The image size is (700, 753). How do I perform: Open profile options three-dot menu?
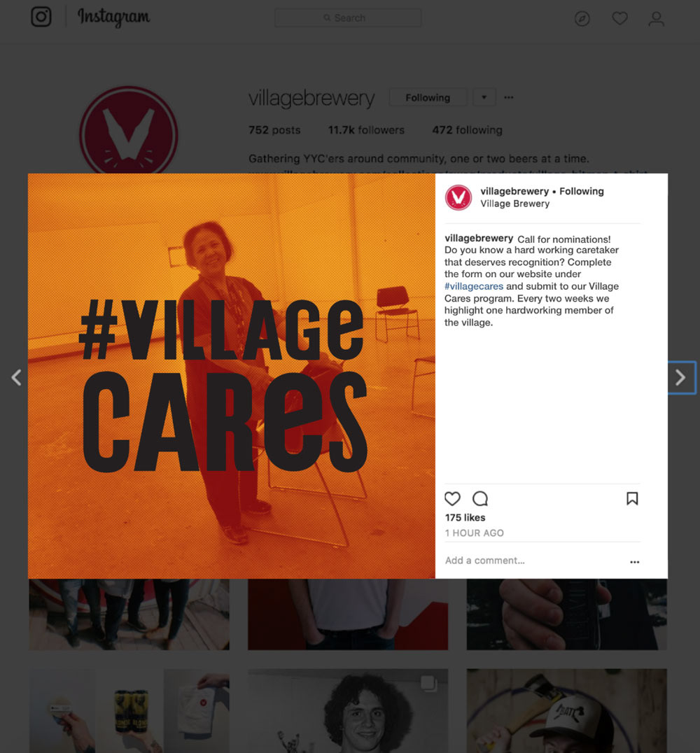point(509,97)
